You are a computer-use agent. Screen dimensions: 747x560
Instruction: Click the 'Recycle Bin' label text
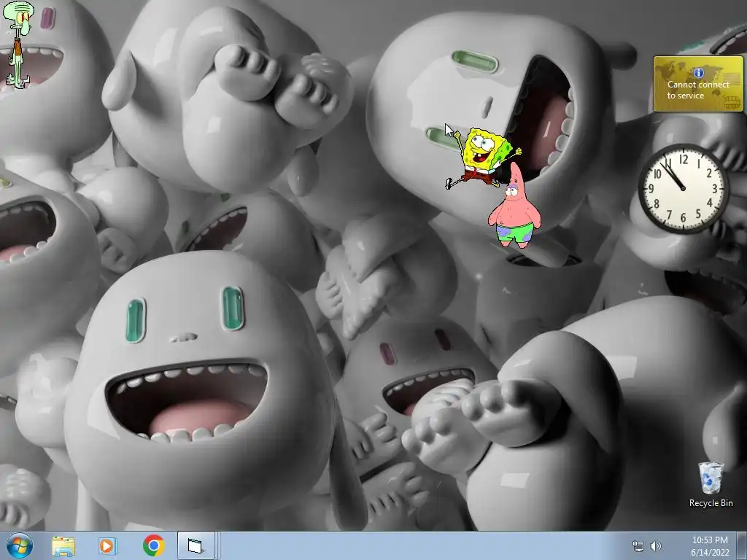(x=711, y=503)
